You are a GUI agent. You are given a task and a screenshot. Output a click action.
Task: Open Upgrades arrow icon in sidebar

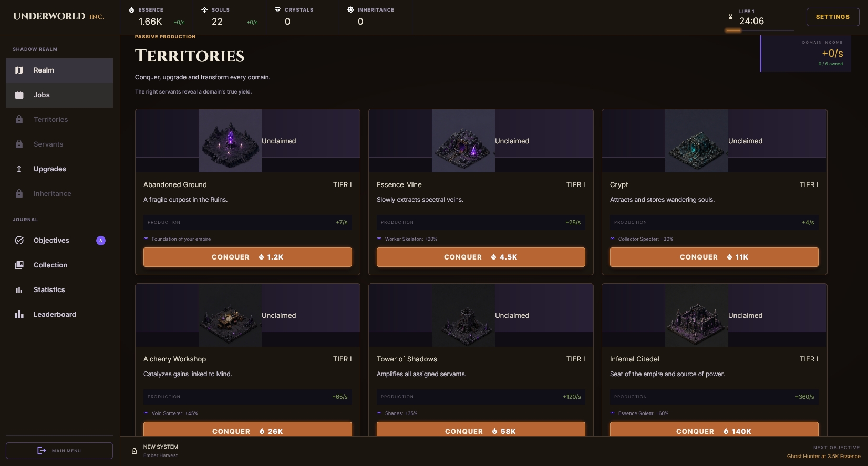click(19, 169)
